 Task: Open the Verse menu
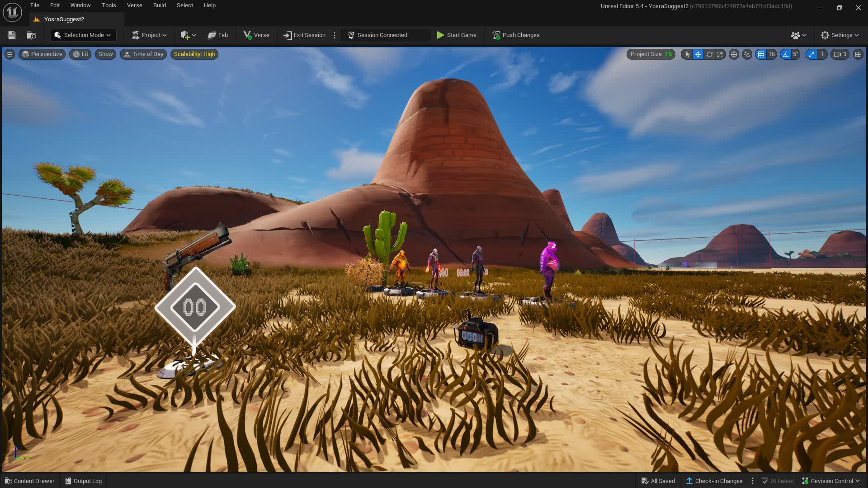pyautogui.click(x=134, y=5)
